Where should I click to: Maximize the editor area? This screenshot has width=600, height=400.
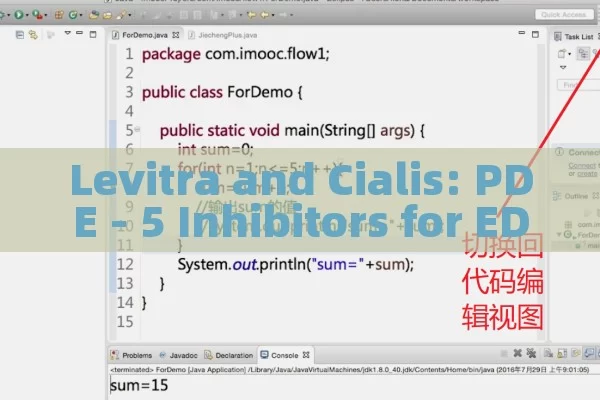coord(535,34)
